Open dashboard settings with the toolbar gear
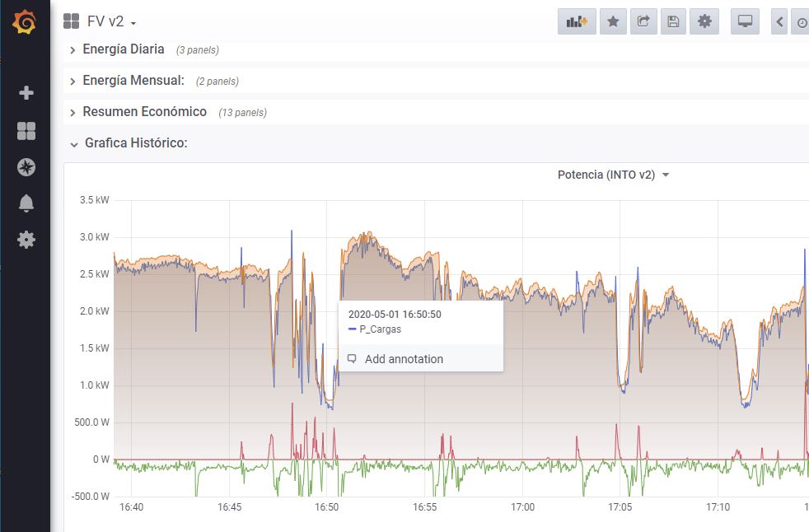 click(704, 21)
